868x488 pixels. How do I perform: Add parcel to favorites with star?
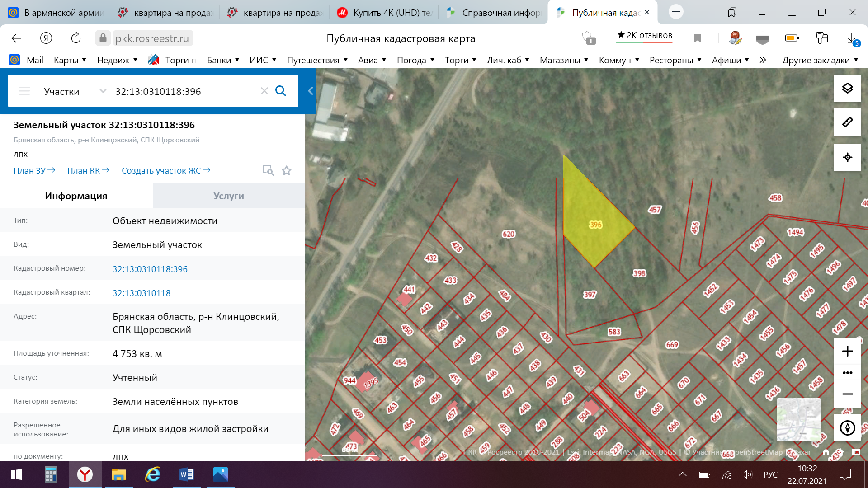(287, 171)
